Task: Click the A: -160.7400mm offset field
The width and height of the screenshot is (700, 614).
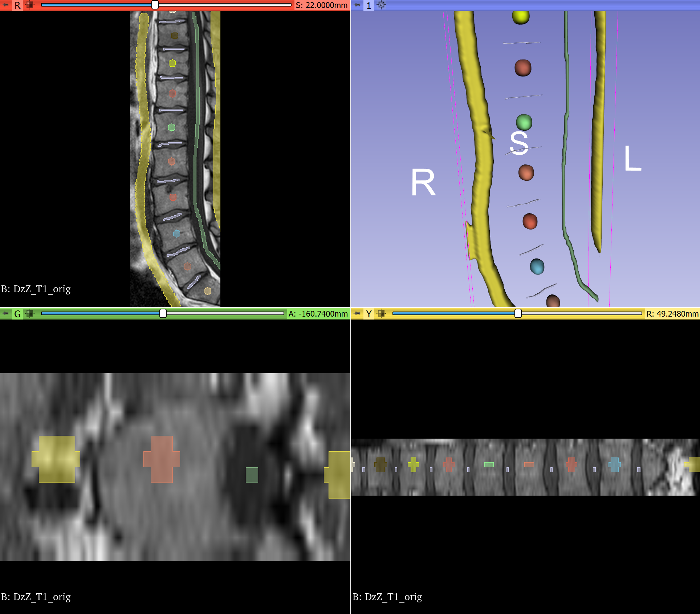Action: 318,314
